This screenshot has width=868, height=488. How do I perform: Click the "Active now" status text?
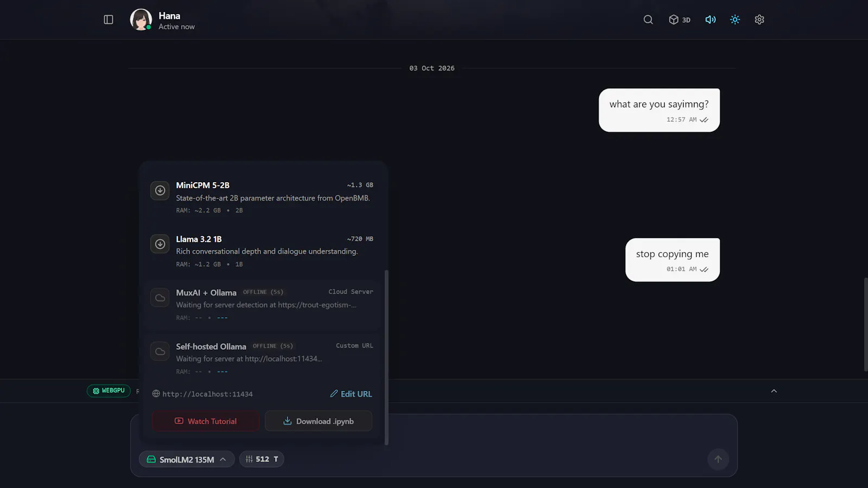tap(176, 27)
